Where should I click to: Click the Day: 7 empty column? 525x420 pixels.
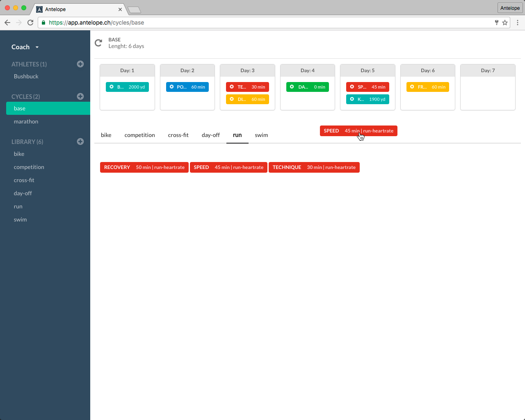pyautogui.click(x=488, y=93)
